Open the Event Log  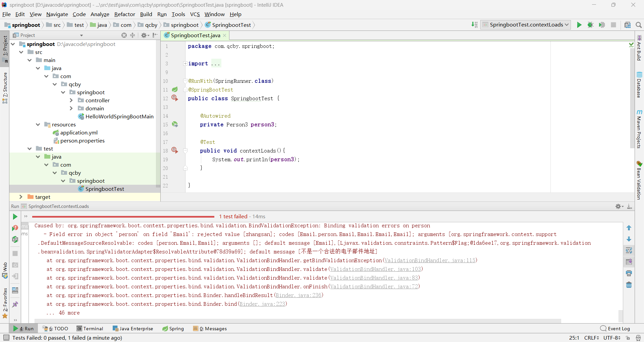coord(615,329)
